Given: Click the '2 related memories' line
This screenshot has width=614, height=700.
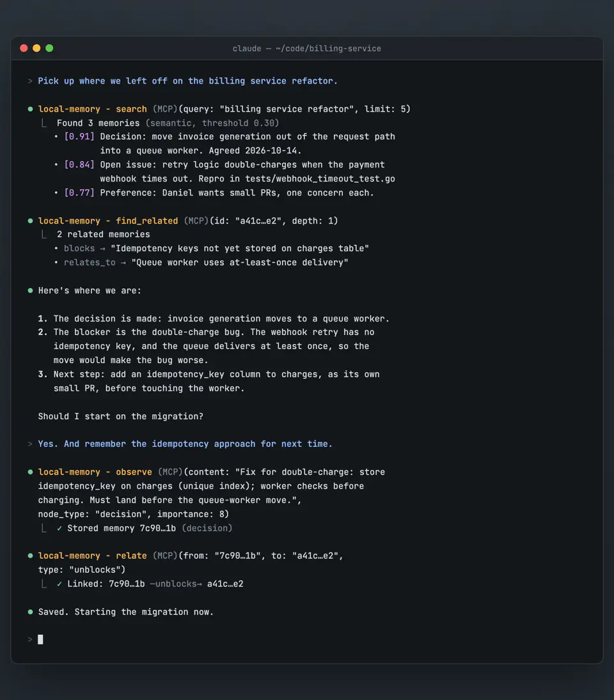Looking at the screenshot, I should (103, 235).
